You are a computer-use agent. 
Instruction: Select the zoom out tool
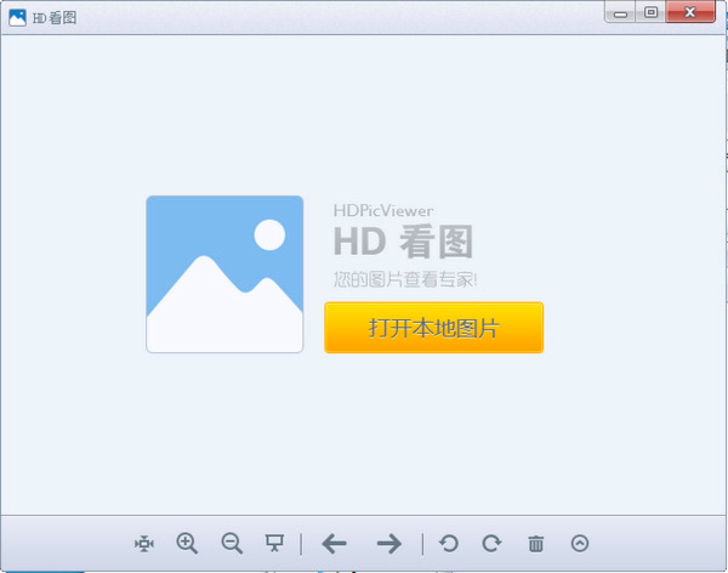(231, 543)
